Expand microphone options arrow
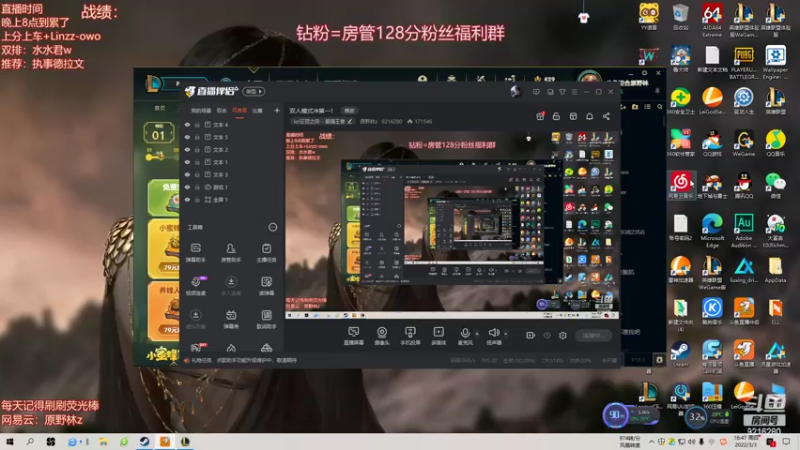 [x=477, y=334]
